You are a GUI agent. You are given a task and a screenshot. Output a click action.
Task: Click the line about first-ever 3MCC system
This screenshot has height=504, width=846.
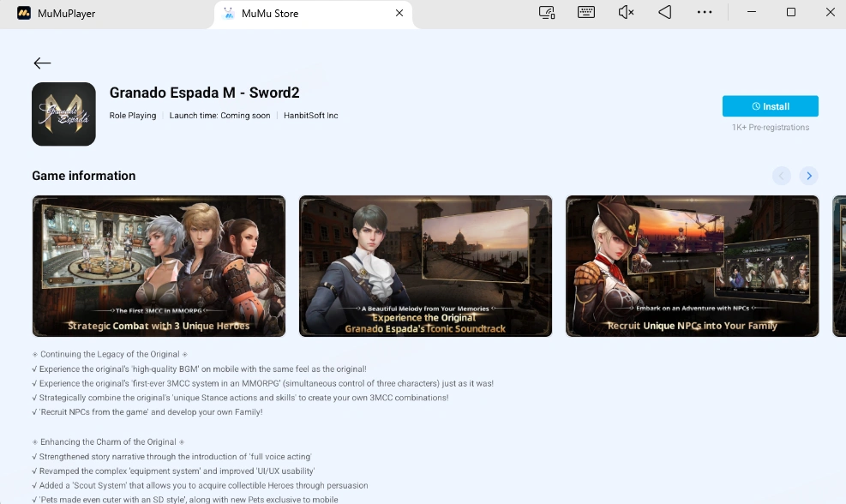[x=263, y=384]
